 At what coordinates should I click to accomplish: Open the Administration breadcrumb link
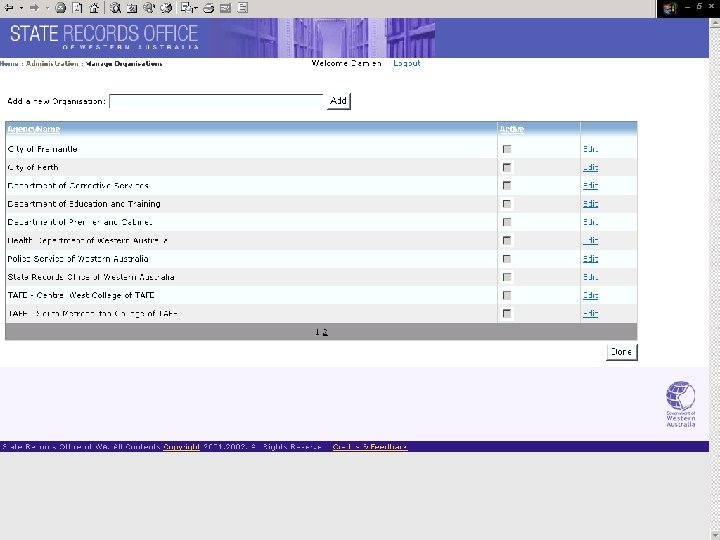click(x=52, y=64)
